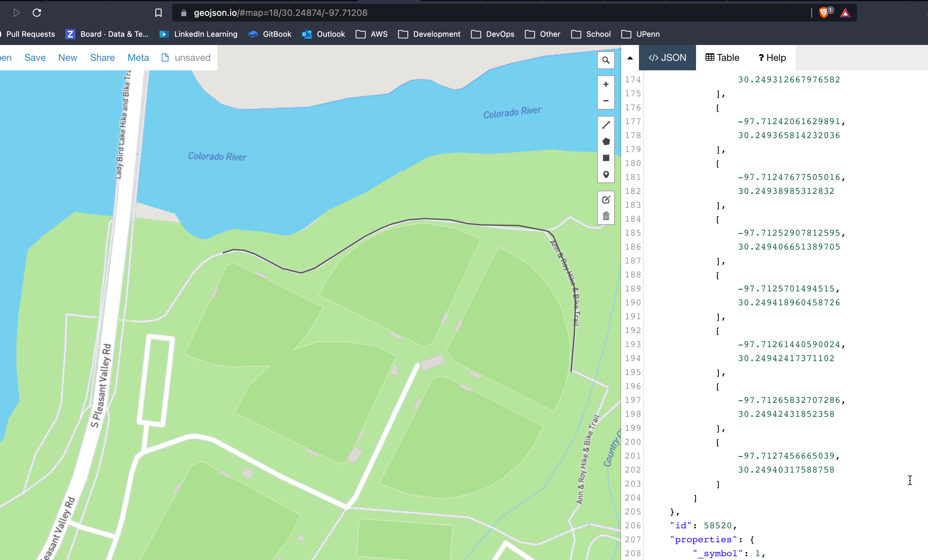Expand the School bookmarks folder
The width and height of the screenshot is (928, 560).
pos(591,34)
